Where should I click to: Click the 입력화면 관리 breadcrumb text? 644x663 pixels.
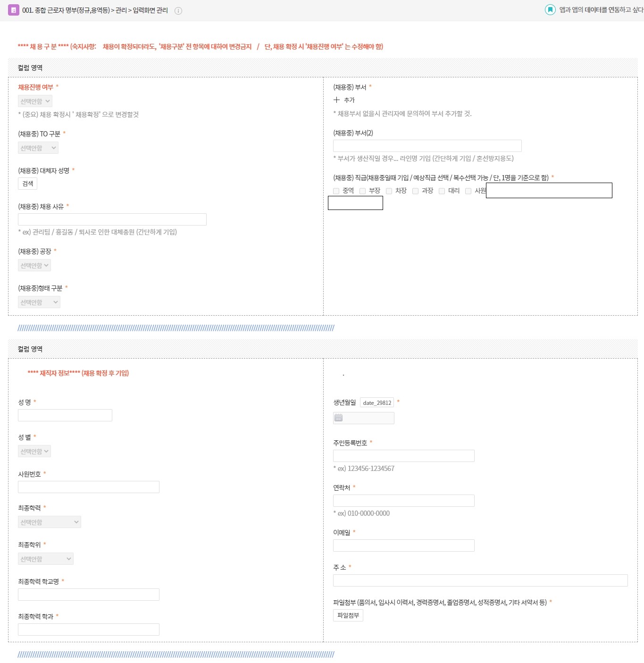tap(151, 10)
